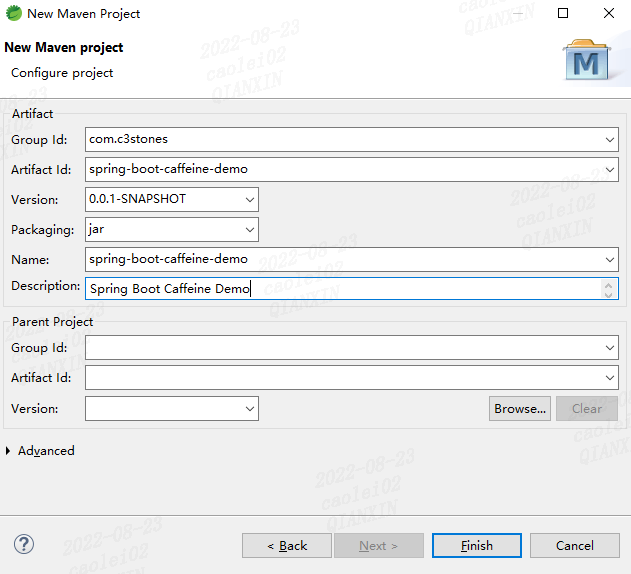Open the Packaging dropdown showing jar
This screenshot has width=631, height=574.
(250, 229)
